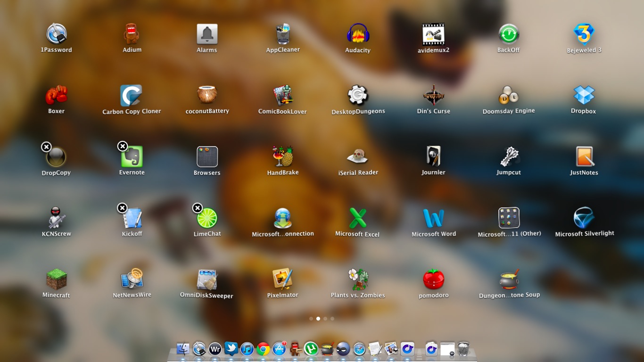Start the pomodoro timer app
644x362 pixels.
pyautogui.click(x=433, y=280)
